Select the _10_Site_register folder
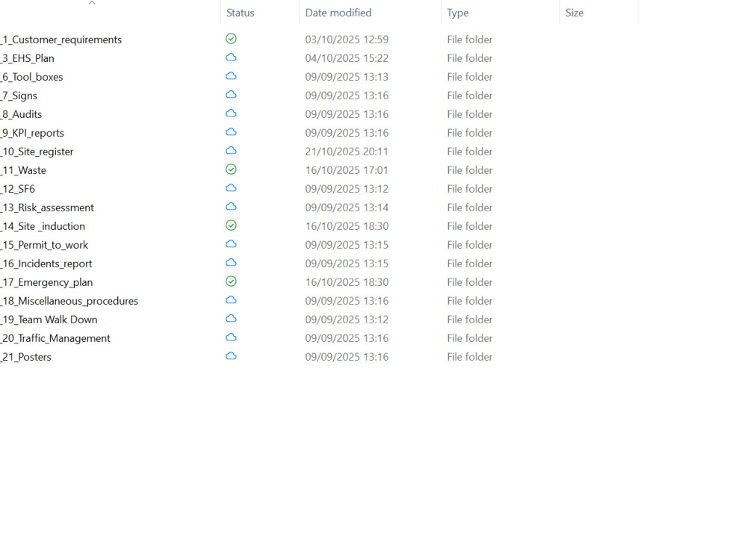The image size is (747, 560). (37, 152)
